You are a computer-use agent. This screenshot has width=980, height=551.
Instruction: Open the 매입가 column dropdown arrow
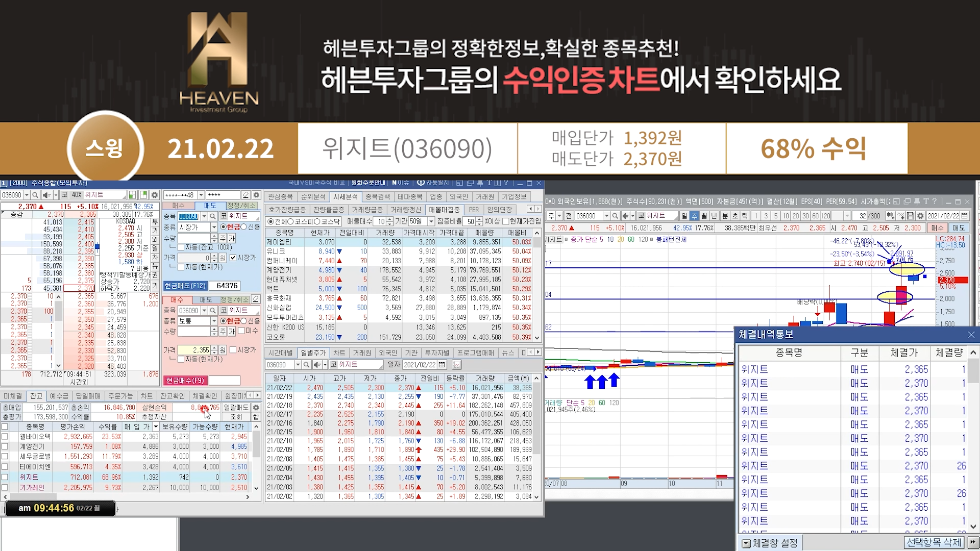pos(156,427)
